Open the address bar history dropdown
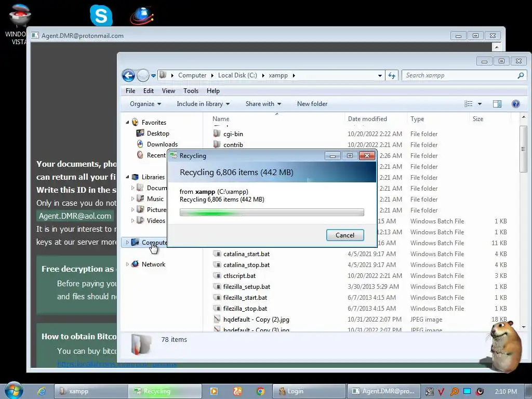This screenshot has width=532, height=399. coord(380,76)
